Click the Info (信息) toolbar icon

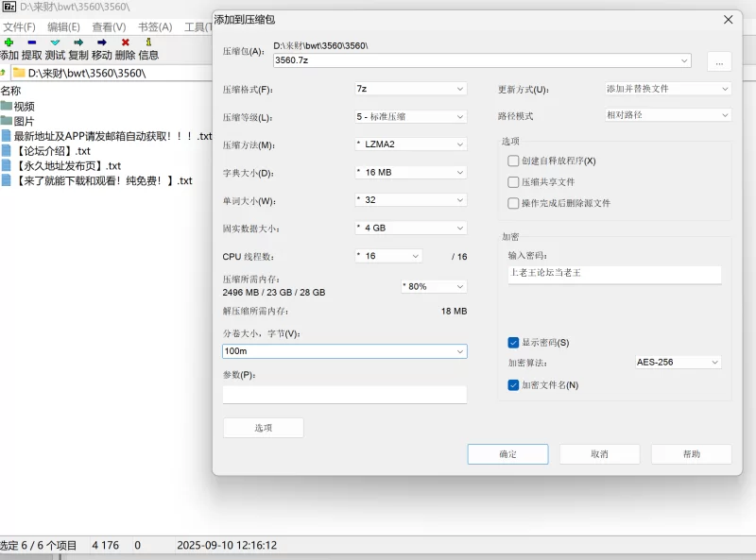[x=148, y=42]
